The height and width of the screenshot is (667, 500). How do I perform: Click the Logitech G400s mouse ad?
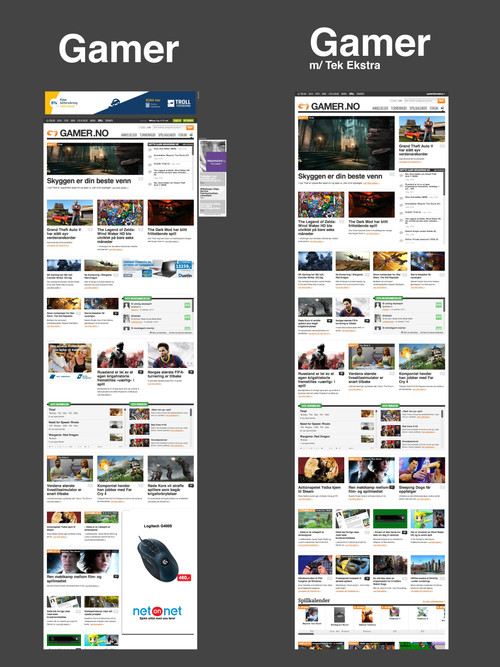pyautogui.click(x=159, y=572)
